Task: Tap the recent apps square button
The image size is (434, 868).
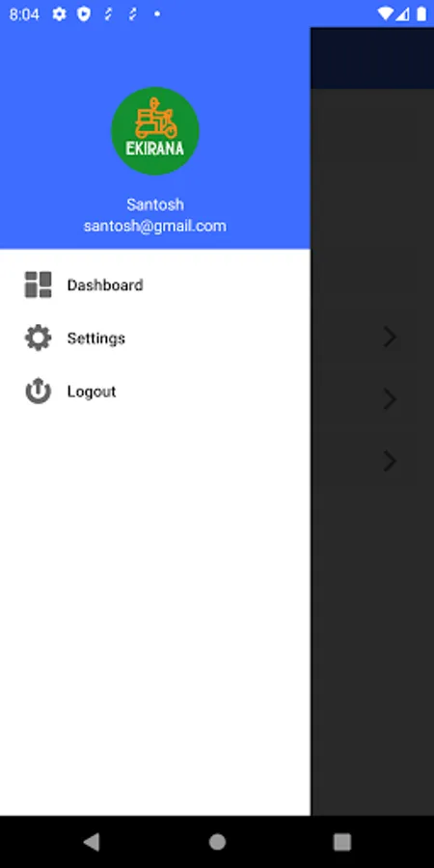Action: click(342, 841)
